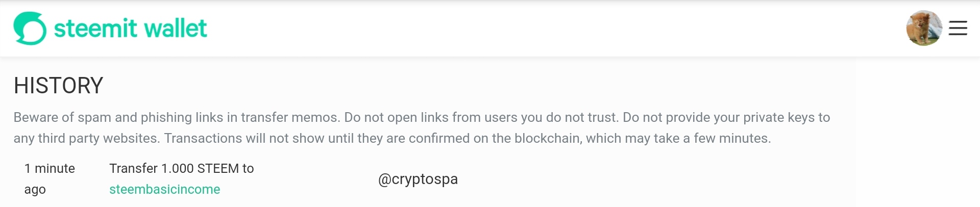Click the @cryptospa transfer memo
980x207 pixels.
pos(418,179)
